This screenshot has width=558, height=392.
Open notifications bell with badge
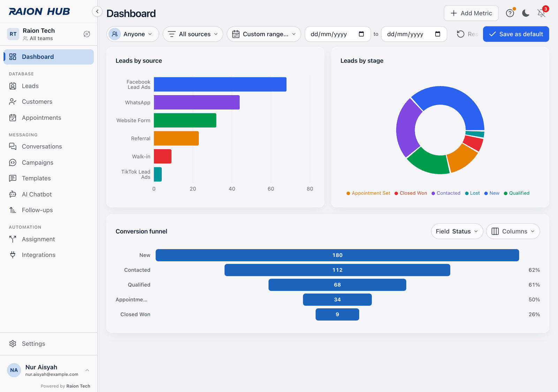pyautogui.click(x=541, y=13)
